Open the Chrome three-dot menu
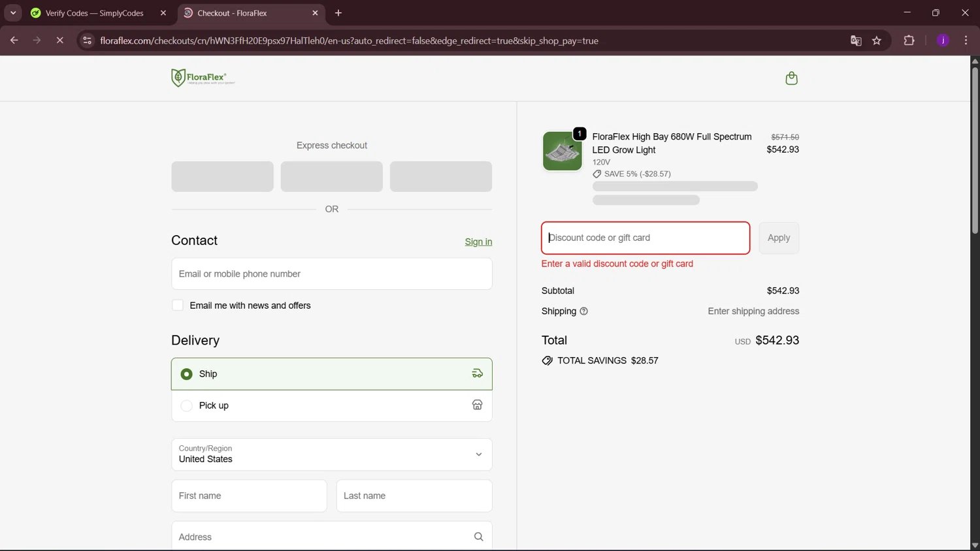Image resolution: width=980 pixels, height=551 pixels. 966,40
